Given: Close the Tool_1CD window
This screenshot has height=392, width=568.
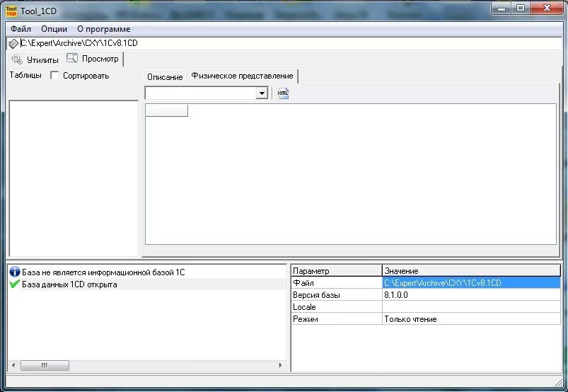Looking at the screenshot, I should coord(547,8).
